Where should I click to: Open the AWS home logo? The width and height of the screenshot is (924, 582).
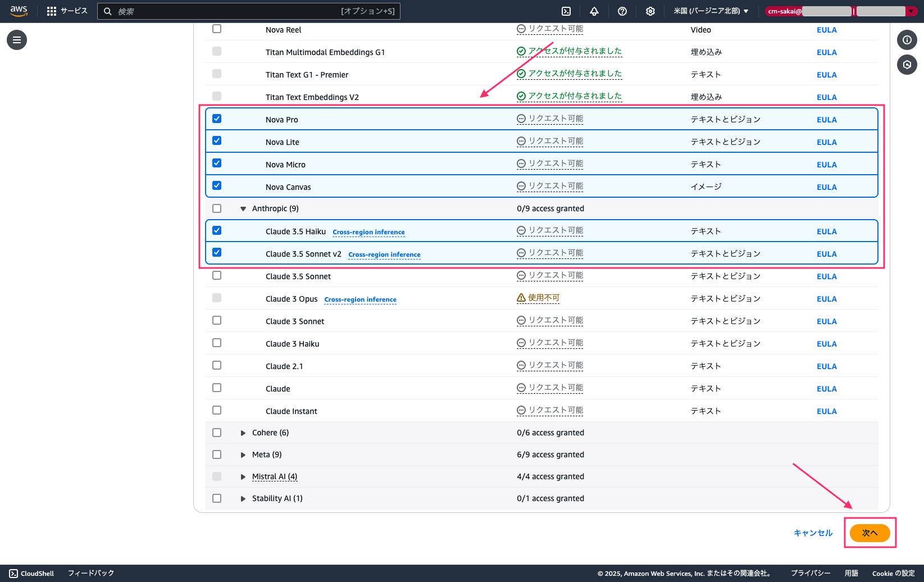[x=19, y=11]
